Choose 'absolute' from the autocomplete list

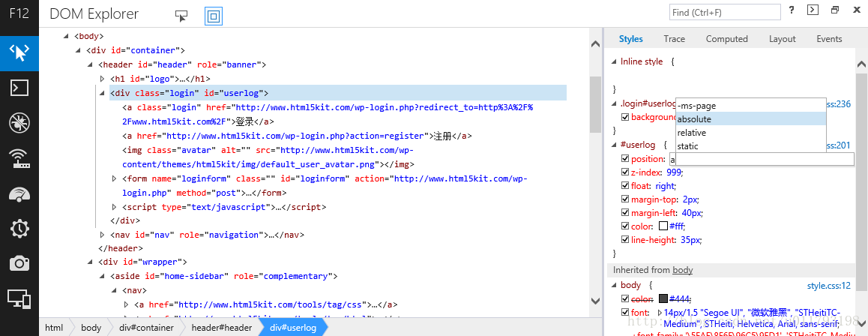[x=750, y=119]
